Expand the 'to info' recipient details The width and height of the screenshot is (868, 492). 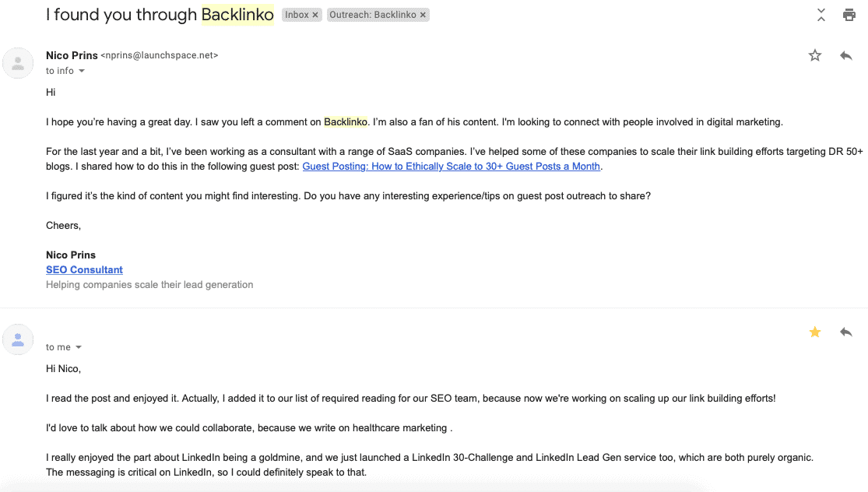(82, 71)
